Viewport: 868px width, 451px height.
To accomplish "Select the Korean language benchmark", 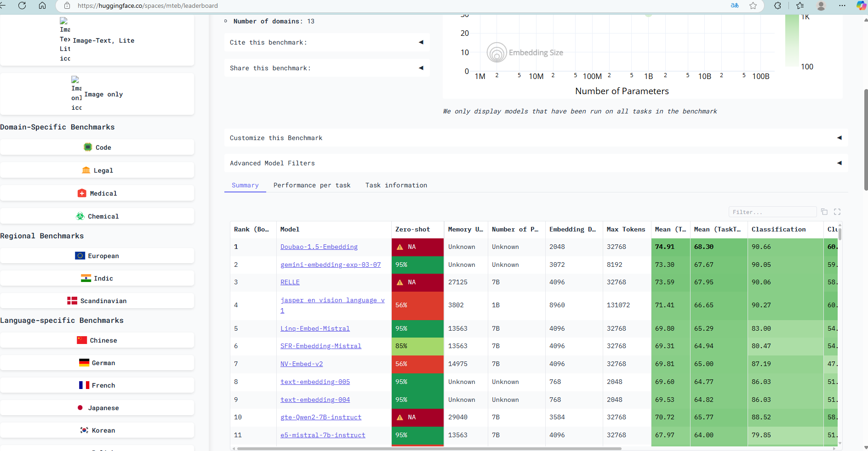I will [x=97, y=430].
